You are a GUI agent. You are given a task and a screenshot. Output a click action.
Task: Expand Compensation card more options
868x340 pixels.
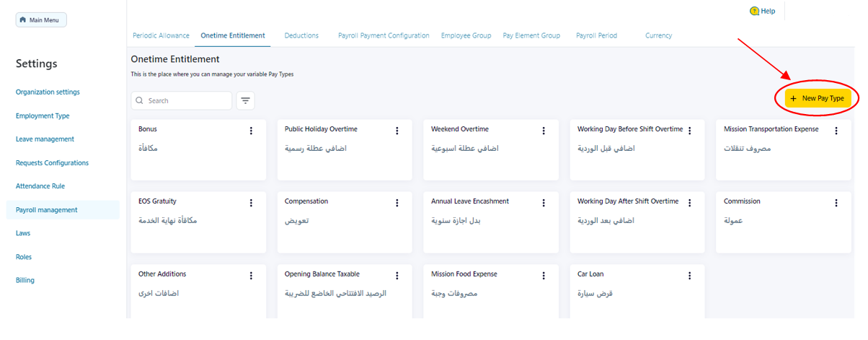click(397, 203)
